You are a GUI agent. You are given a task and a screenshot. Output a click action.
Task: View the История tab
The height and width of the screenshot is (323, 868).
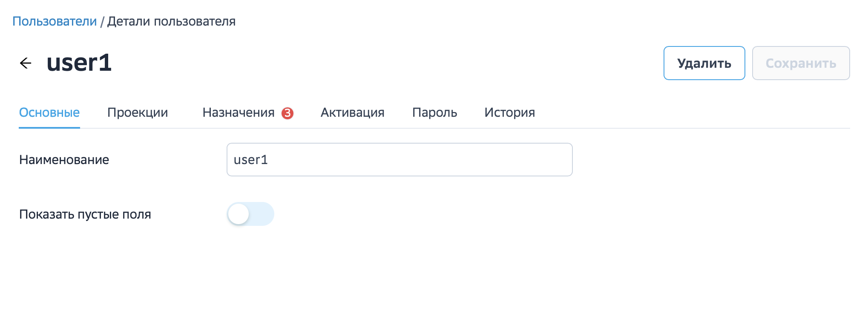(509, 112)
